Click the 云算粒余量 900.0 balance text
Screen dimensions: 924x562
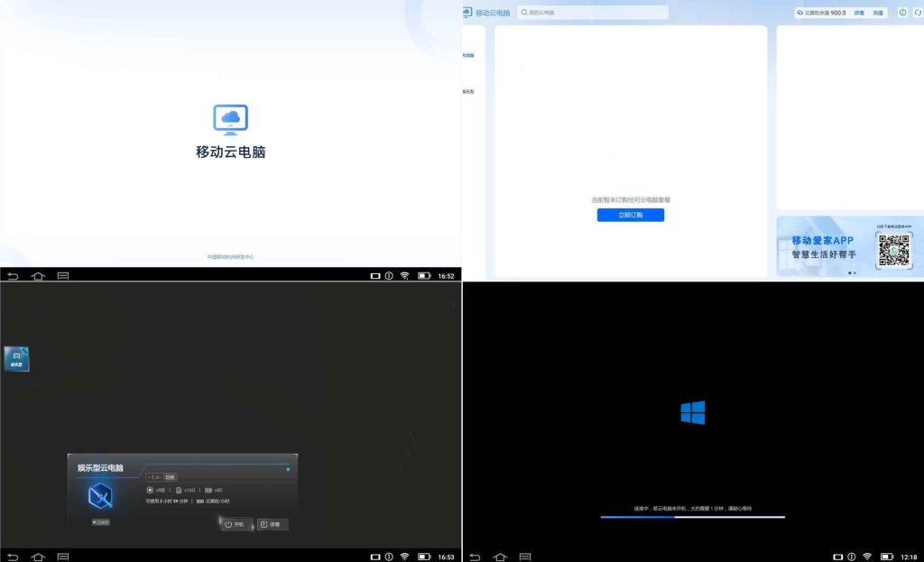(821, 13)
